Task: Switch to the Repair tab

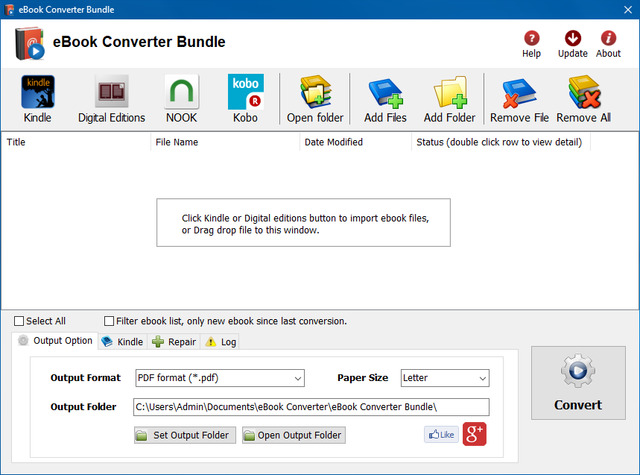Action: point(174,342)
